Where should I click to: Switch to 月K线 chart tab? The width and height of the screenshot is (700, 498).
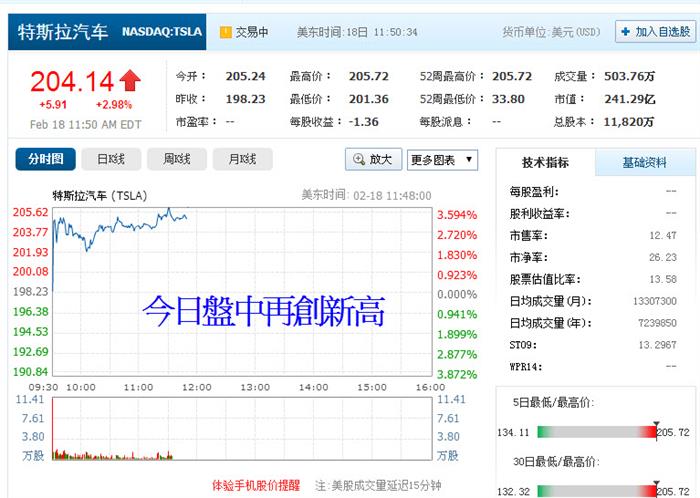pyautogui.click(x=242, y=159)
